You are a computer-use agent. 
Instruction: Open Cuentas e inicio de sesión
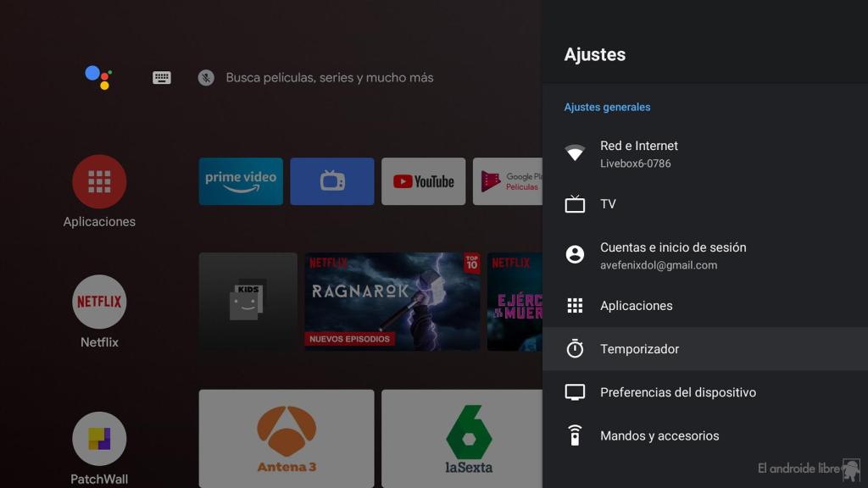point(705,255)
